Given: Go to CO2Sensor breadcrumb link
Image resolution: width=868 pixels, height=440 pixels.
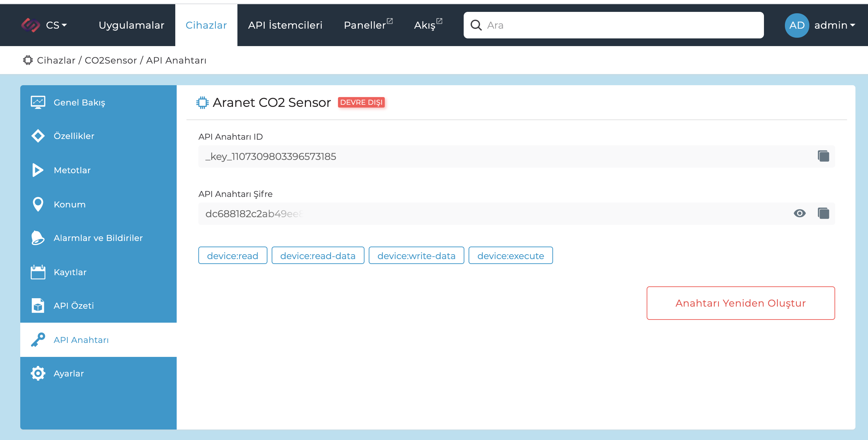Looking at the screenshot, I should pyautogui.click(x=111, y=60).
